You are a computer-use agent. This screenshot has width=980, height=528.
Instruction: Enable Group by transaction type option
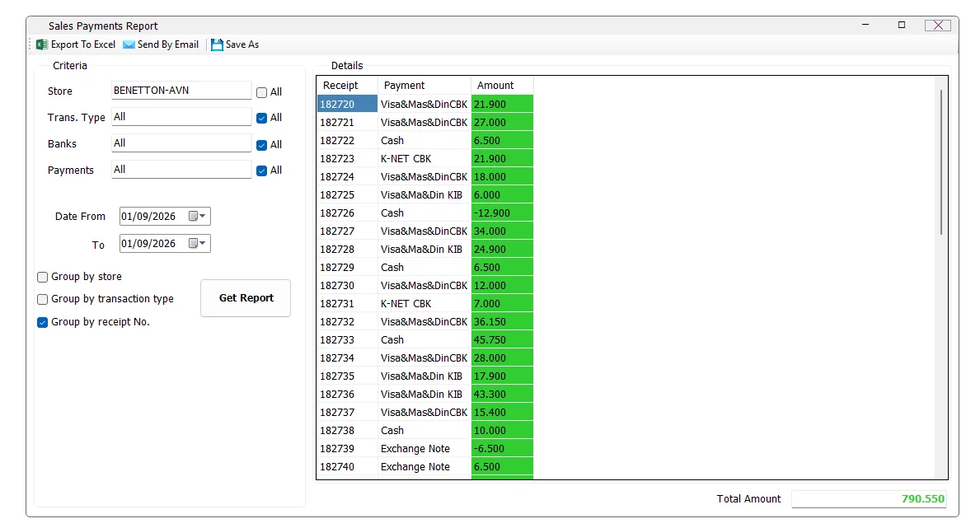point(43,299)
